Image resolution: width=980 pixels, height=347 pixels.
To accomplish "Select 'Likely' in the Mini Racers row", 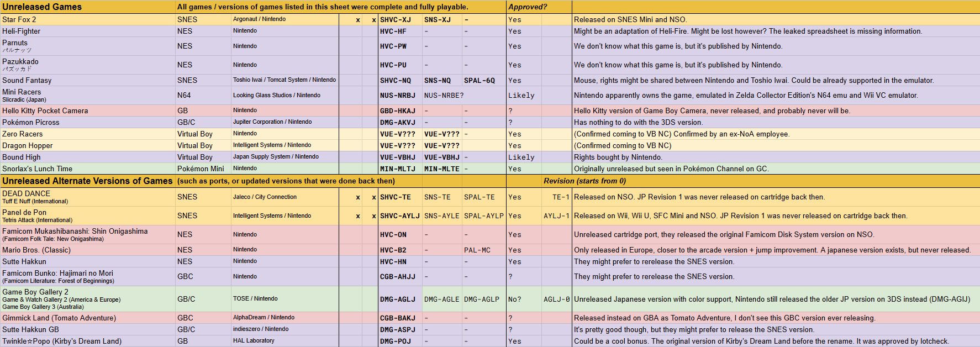I will click(524, 95).
